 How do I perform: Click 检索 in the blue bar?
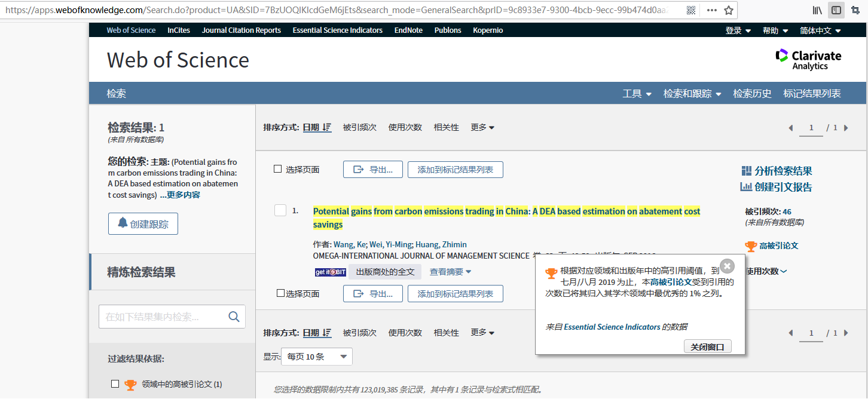(117, 94)
